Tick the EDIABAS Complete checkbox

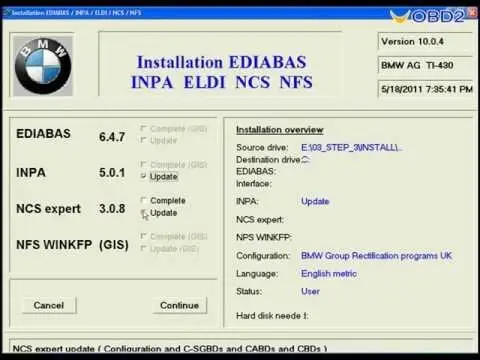click(143, 128)
